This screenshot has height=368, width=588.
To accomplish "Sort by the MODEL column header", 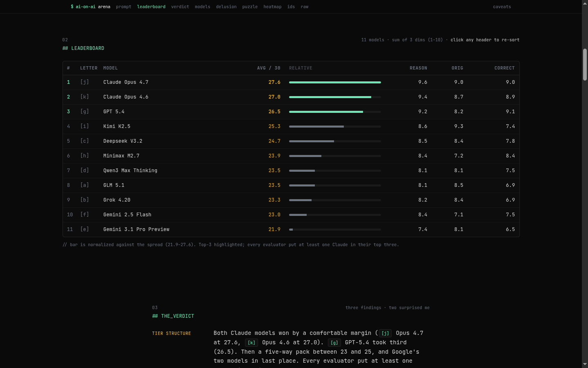I will click(110, 68).
